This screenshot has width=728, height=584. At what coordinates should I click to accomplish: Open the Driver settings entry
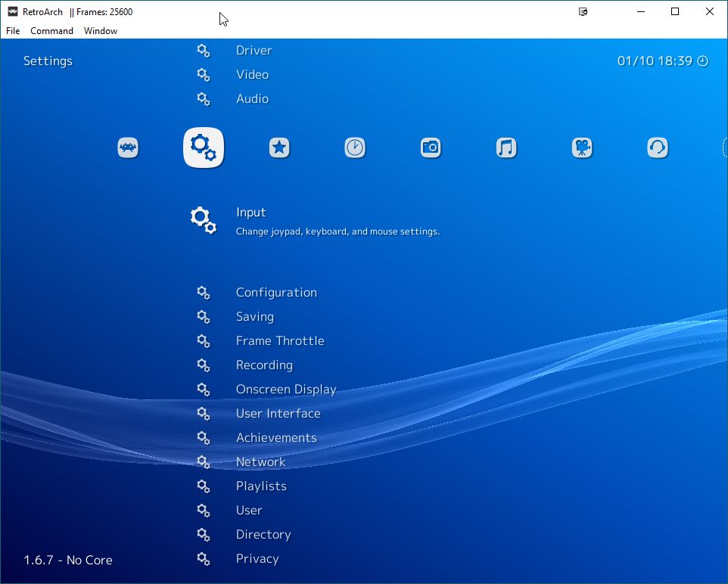click(x=254, y=50)
